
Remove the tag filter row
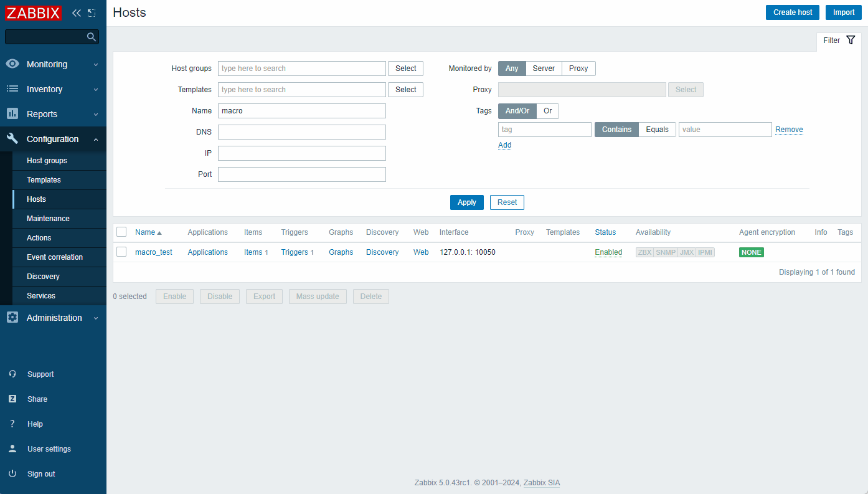789,130
